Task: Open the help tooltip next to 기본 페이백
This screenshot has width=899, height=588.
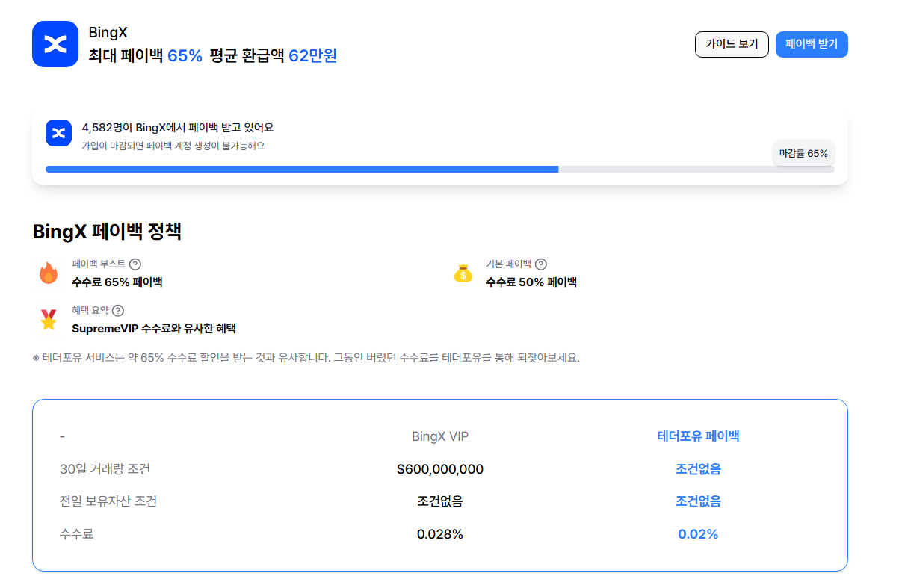Action: (541, 264)
